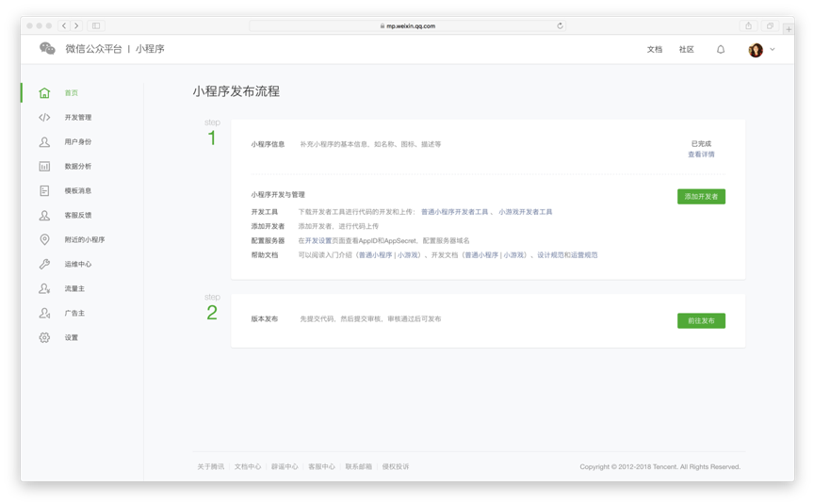This screenshot has width=814, height=504.
Task: Open 开发管理 in the sidebar
Action: click(78, 118)
